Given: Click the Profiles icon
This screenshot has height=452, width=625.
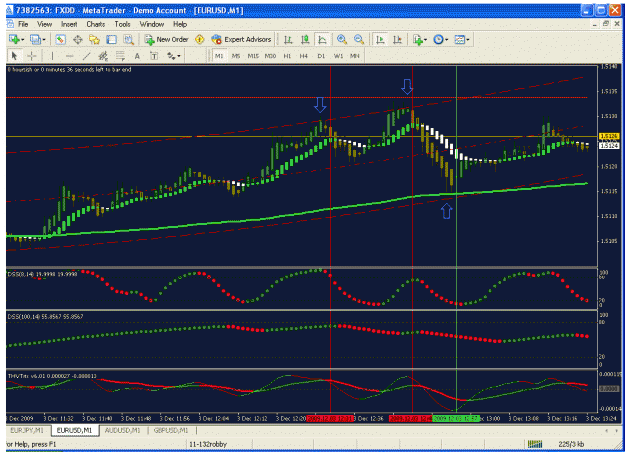Looking at the screenshot, I should 35,39.
